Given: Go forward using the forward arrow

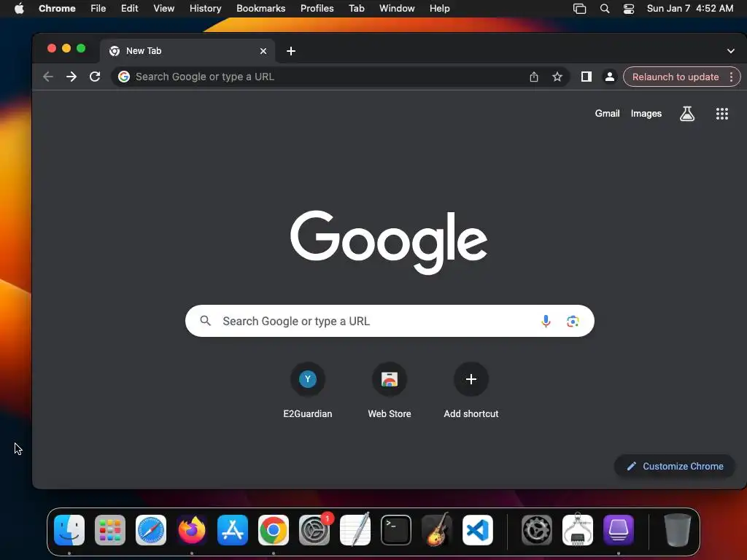Looking at the screenshot, I should [71, 77].
